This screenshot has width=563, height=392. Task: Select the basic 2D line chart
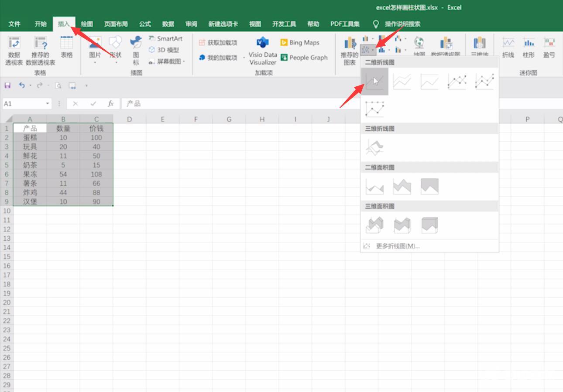[375, 82]
